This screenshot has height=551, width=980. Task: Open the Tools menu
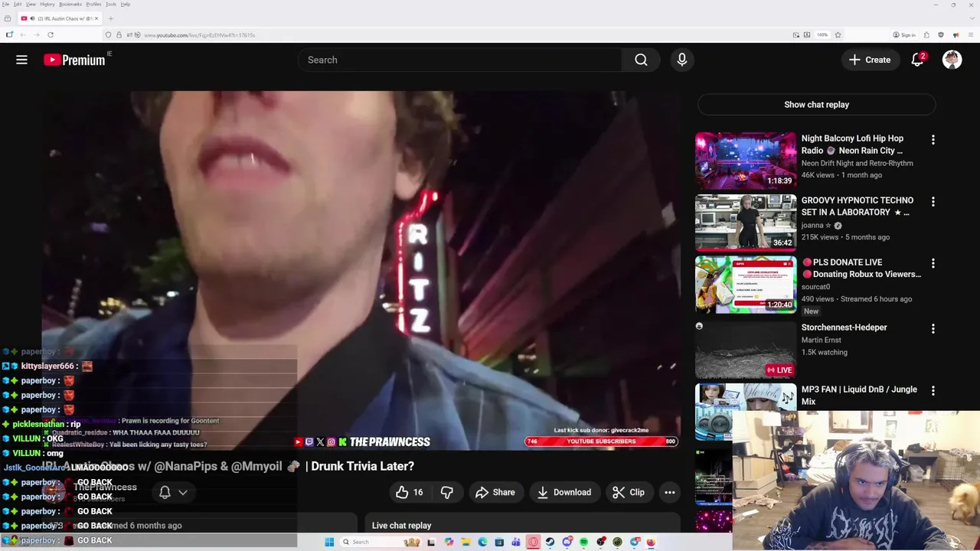click(111, 4)
